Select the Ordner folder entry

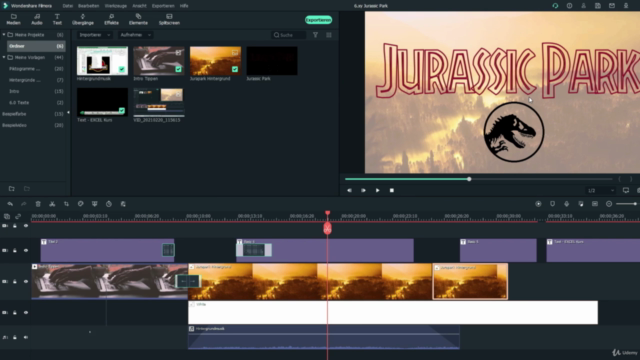36,46
